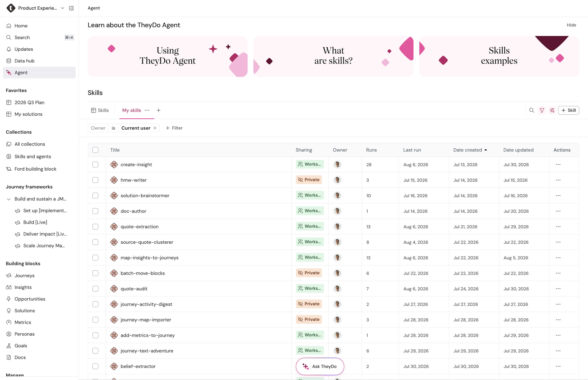Click the owner avatar for hmw-writer
588x380 pixels.
pyautogui.click(x=337, y=180)
